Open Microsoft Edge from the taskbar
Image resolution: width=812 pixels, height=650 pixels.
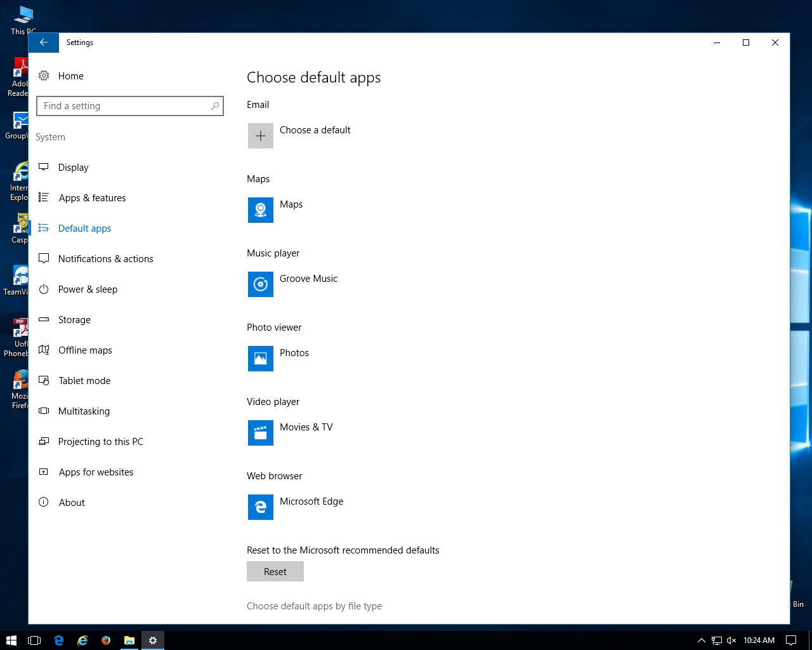pyautogui.click(x=59, y=640)
